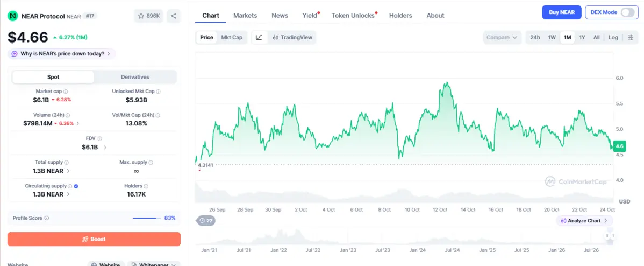644x266 pixels.
Task: Click the info icon next to Volume (24h)
Action: click(x=68, y=116)
